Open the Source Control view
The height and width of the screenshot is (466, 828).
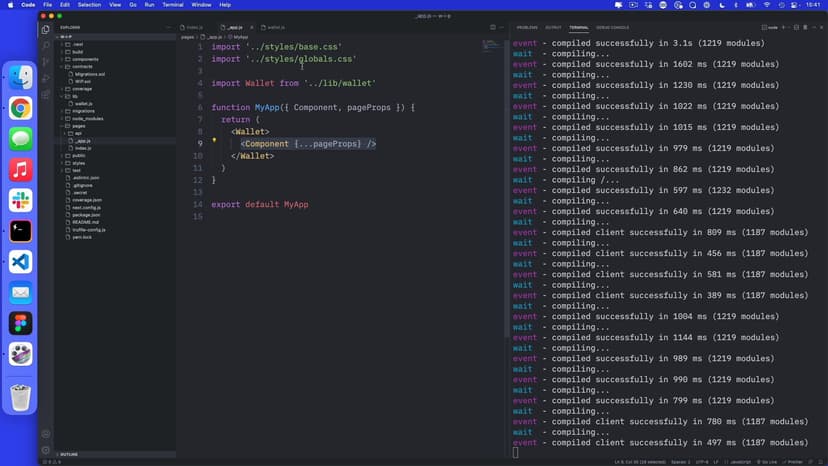[46, 62]
